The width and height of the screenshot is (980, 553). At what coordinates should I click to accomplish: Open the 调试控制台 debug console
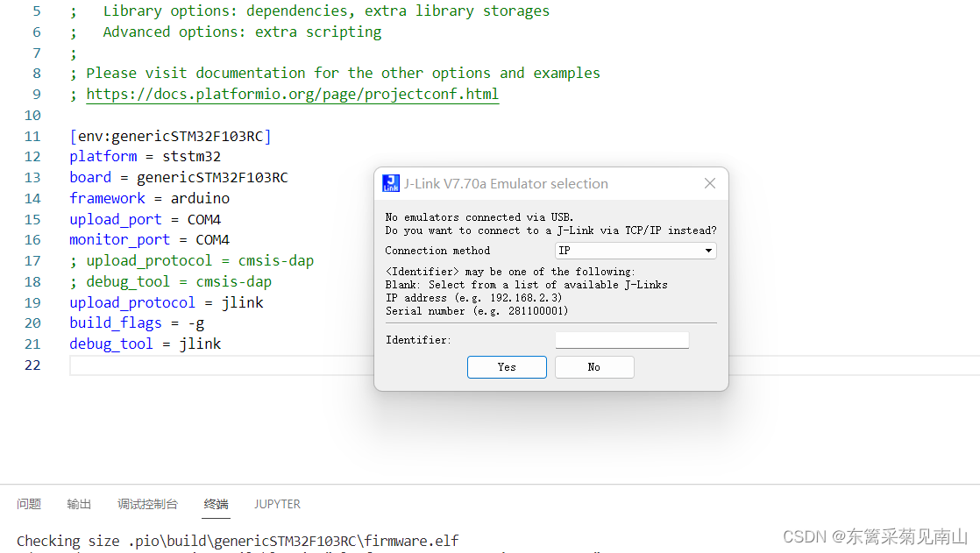147,504
